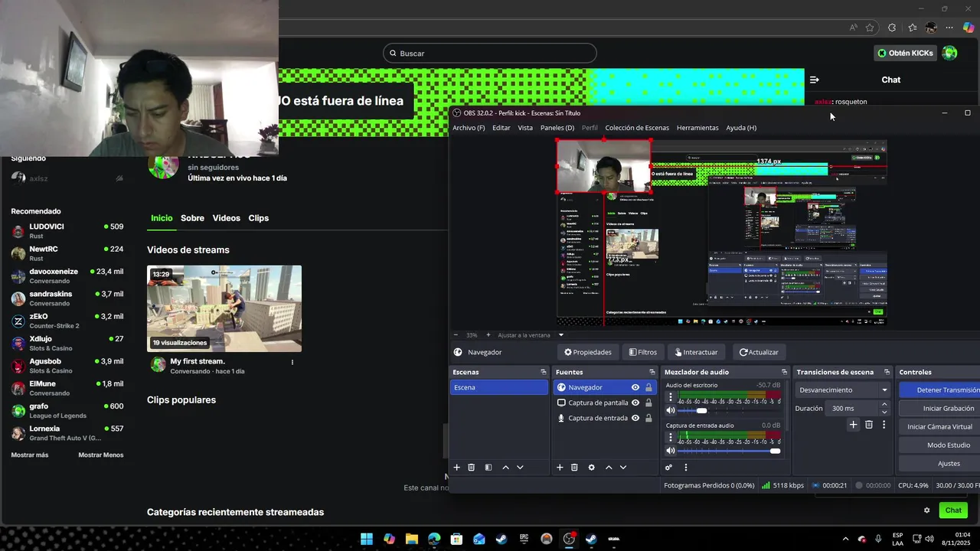Open Epic Games launcher in taskbar

(x=524, y=539)
